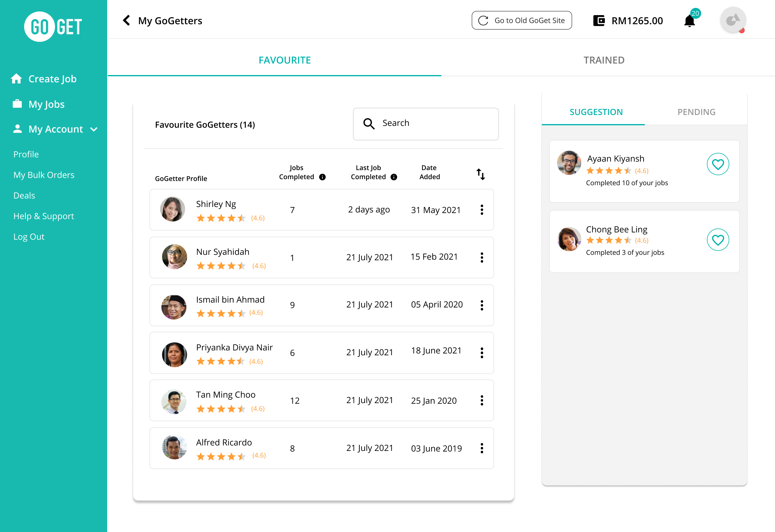775x532 pixels.
Task: Click Log Out in the sidebar
Action: pyautogui.click(x=29, y=237)
